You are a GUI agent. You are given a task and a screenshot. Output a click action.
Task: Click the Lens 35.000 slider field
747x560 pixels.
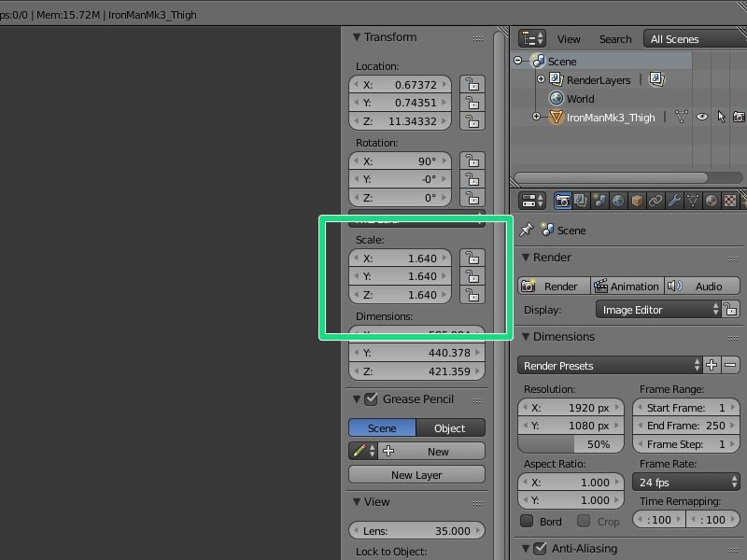pyautogui.click(x=416, y=530)
